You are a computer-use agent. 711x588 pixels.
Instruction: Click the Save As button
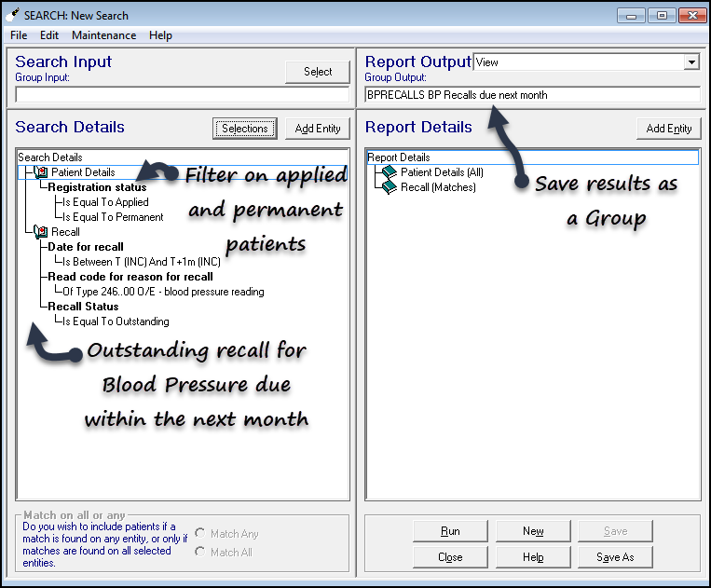point(614,557)
